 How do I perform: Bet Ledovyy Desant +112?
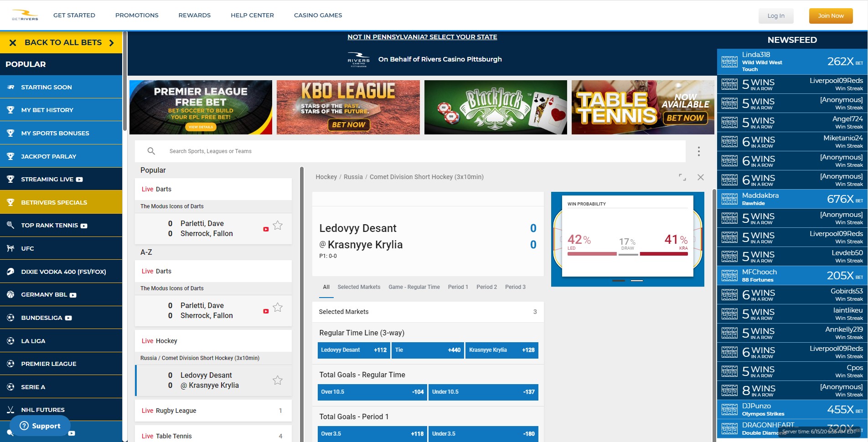(x=354, y=350)
